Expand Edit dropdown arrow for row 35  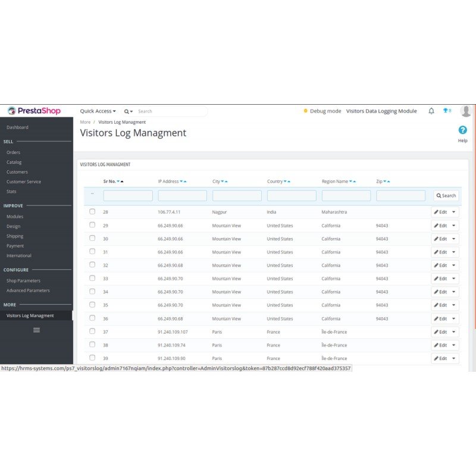454,305
